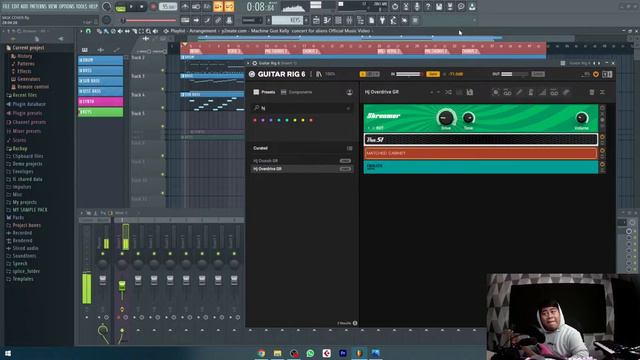
Task: Toggle the Guitar Rig input Gate button
Action: pyautogui.click(x=433, y=74)
